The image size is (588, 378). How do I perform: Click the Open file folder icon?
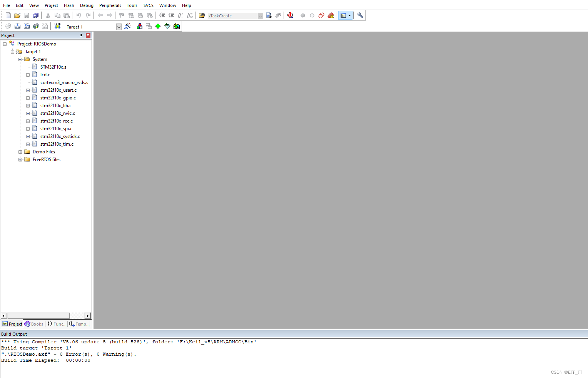(17, 15)
